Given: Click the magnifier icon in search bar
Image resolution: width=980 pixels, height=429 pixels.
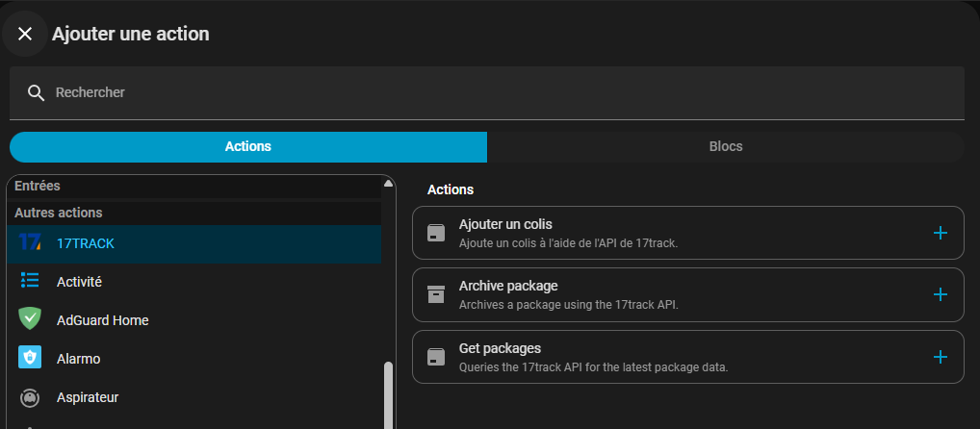Looking at the screenshot, I should 37,92.
